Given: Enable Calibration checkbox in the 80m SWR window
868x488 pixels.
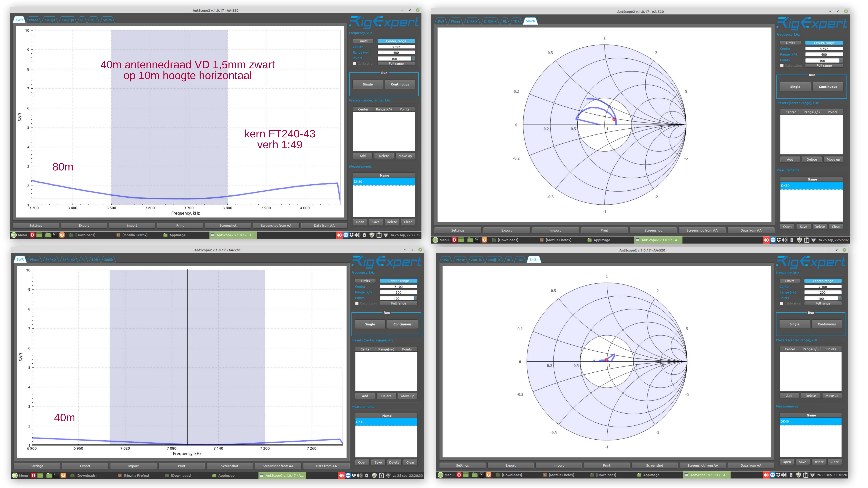Looking at the screenshot, I should click(x=354, y=64).
